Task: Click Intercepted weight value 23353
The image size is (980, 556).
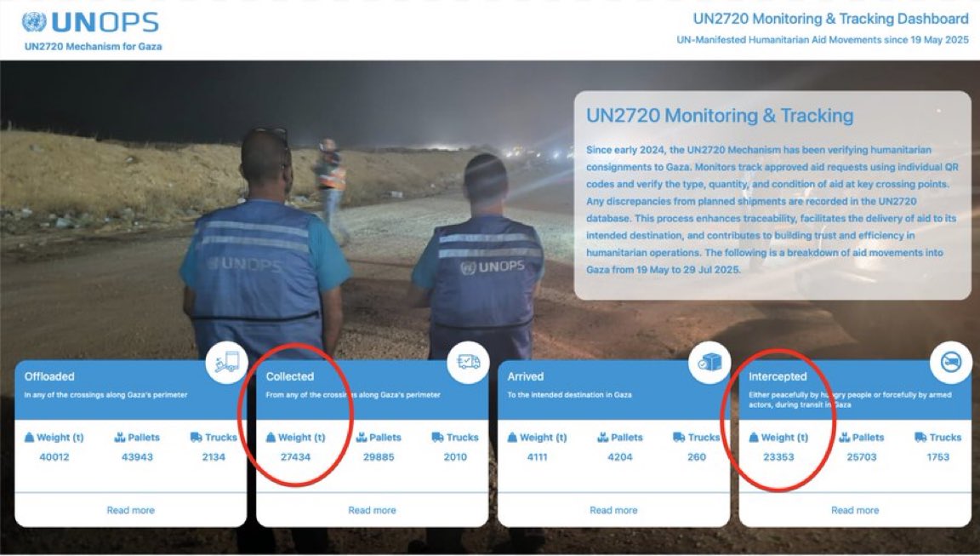Action: click(x=778, y=457)
